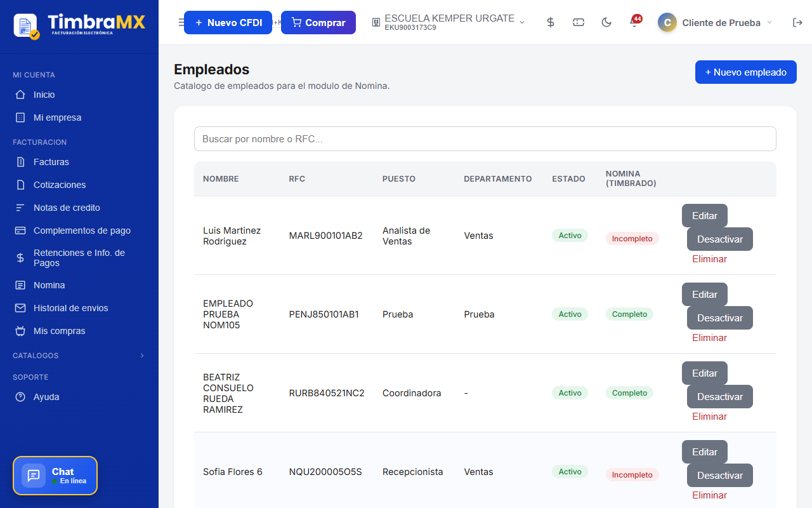Expand the ESCUELA KEMPER URGATE company dropdown
Viewport: 812px width, 508px height.
tap(449, 22)
